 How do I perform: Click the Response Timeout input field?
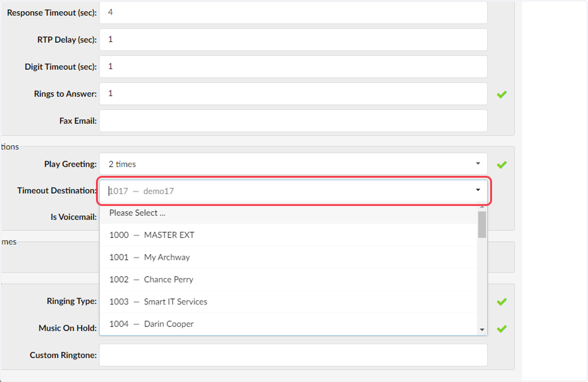coord(293,12)
